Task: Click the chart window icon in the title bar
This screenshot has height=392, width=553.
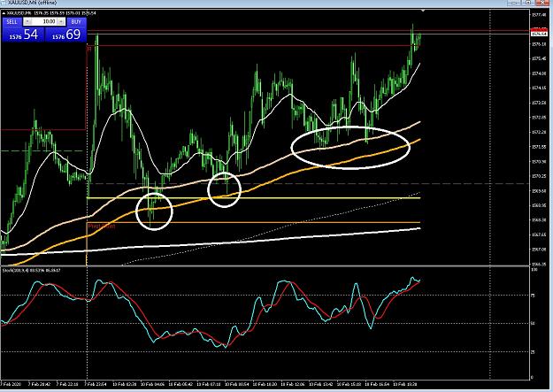Action: (3, 3)
